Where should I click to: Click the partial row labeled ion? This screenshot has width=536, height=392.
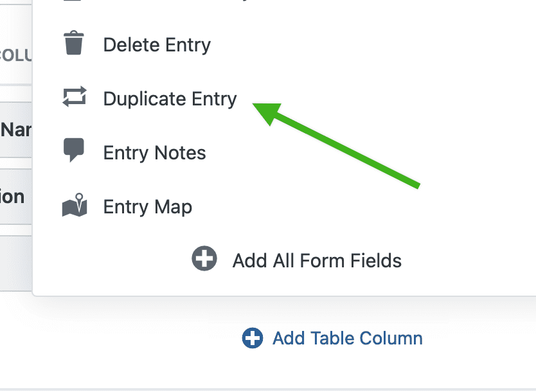coord(13,196)
